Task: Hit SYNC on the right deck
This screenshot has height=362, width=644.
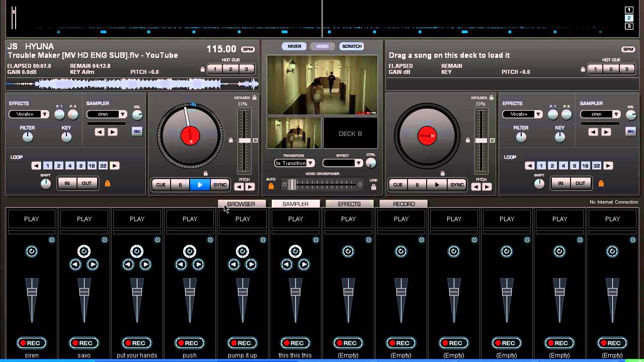Action: point(457,185)
